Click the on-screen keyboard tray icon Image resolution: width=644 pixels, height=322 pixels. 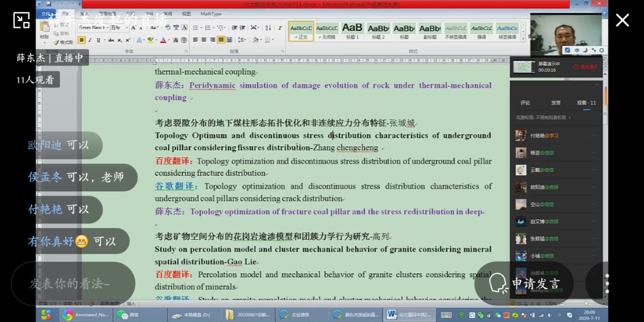pyautogui.click(x=446, y=315)
